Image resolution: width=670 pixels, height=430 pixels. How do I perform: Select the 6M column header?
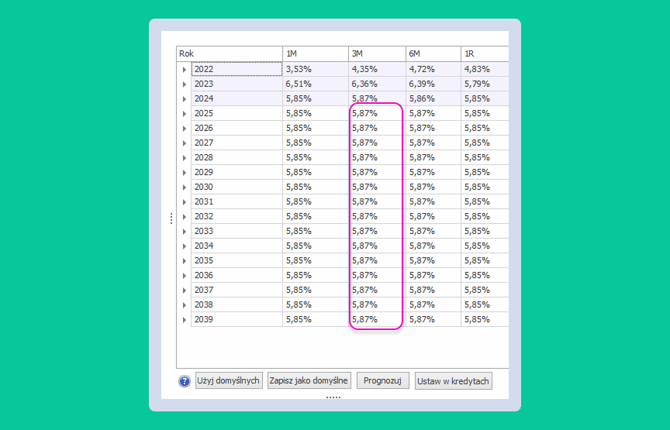pyautogui.click(x=433, y=54)
